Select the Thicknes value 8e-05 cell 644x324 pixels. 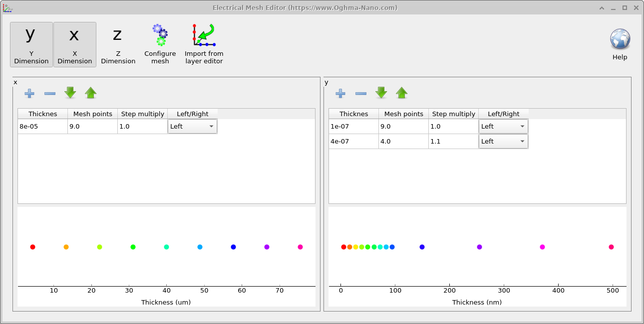pyautogui.click(x=42, y=126)
